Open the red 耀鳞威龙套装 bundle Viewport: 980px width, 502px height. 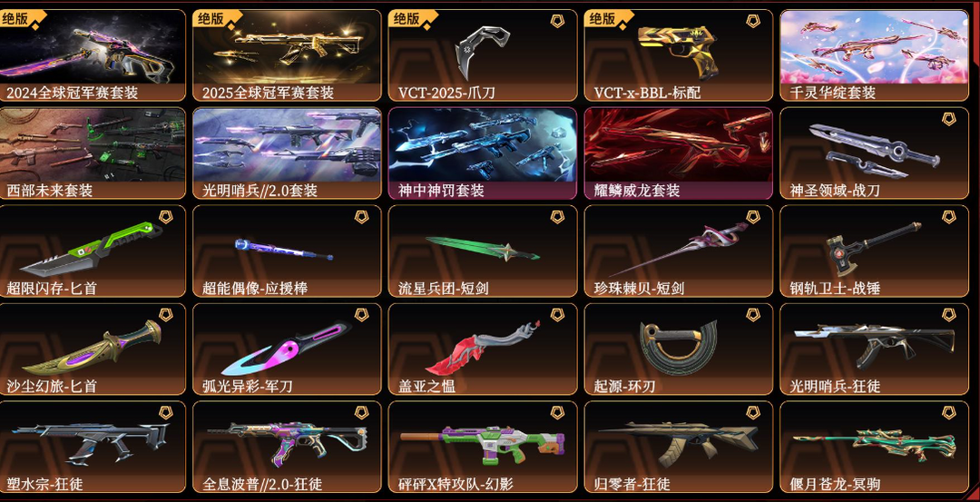point(678,153)
